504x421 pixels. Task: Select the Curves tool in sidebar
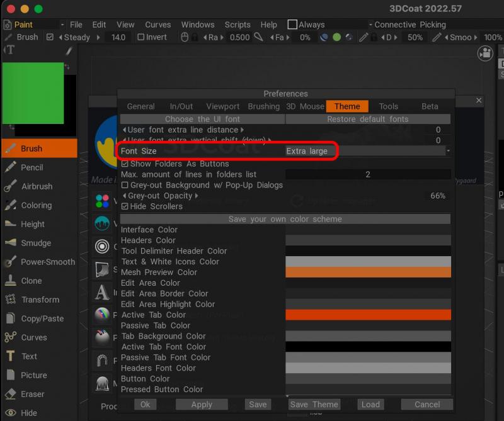[x=33, y=337]
